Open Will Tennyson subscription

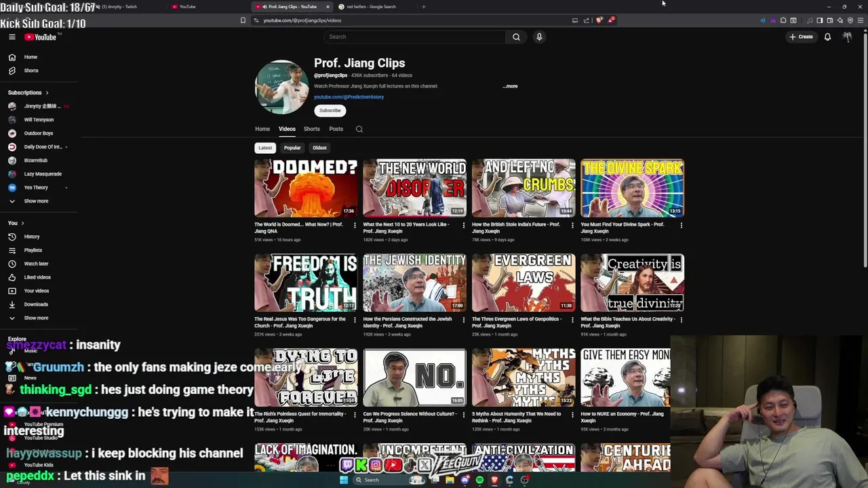39,120
